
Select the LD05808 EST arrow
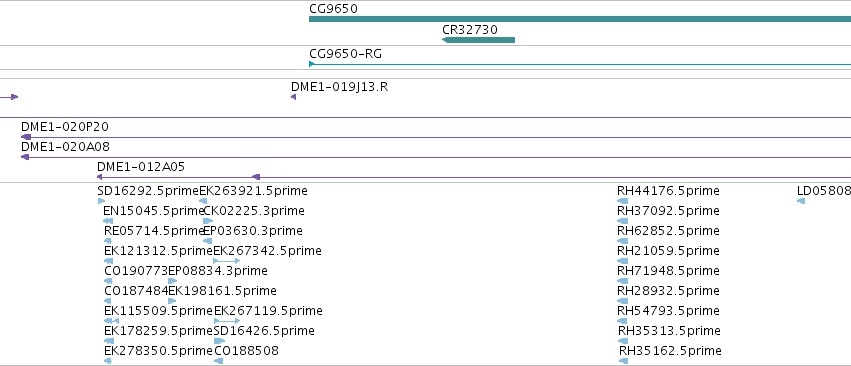pyautogui.click(x=801, y=201)
